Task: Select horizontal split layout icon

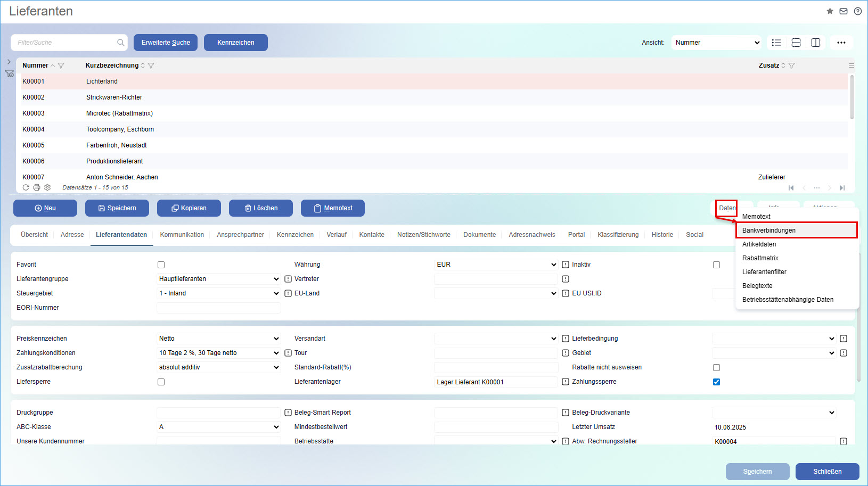Action: [x=796, y=43]
